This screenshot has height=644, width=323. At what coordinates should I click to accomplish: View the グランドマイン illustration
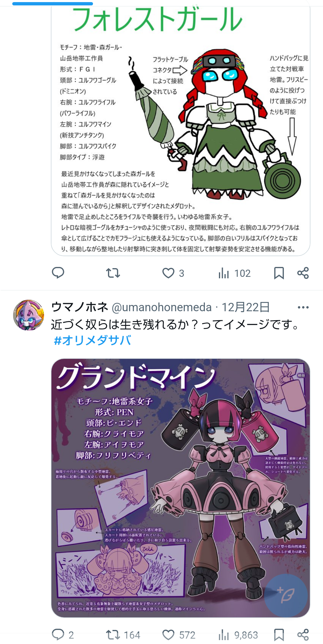(x=181, y=488)
